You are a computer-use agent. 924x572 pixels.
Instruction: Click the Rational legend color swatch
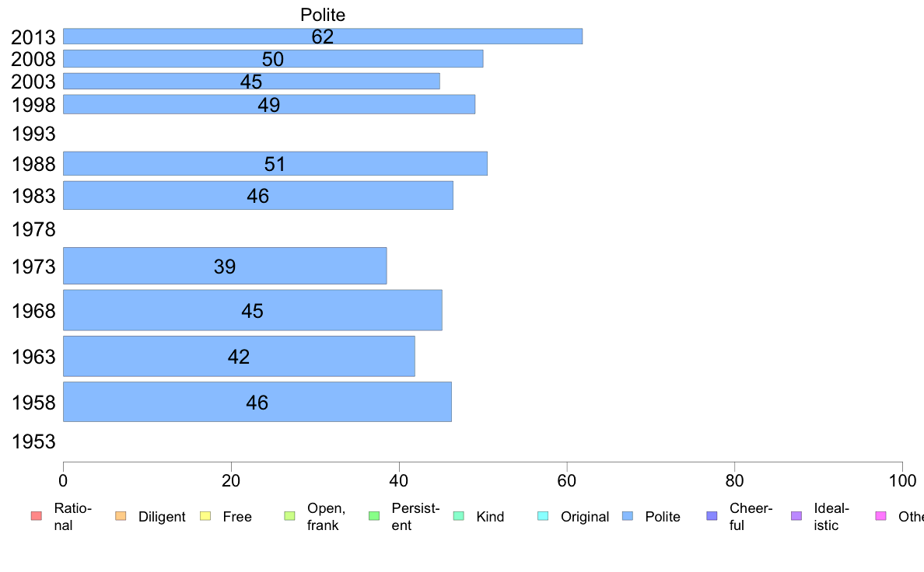(37, 517)
